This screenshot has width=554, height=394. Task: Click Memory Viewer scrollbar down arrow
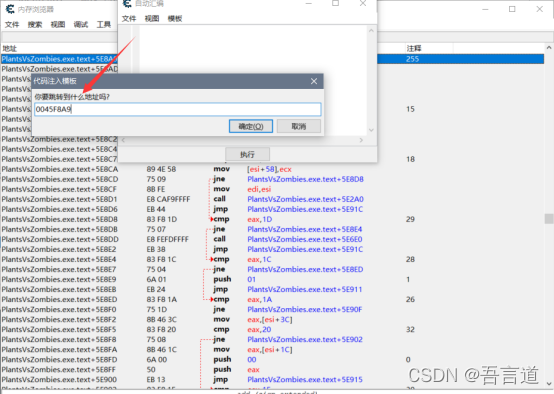coord(549,383)
